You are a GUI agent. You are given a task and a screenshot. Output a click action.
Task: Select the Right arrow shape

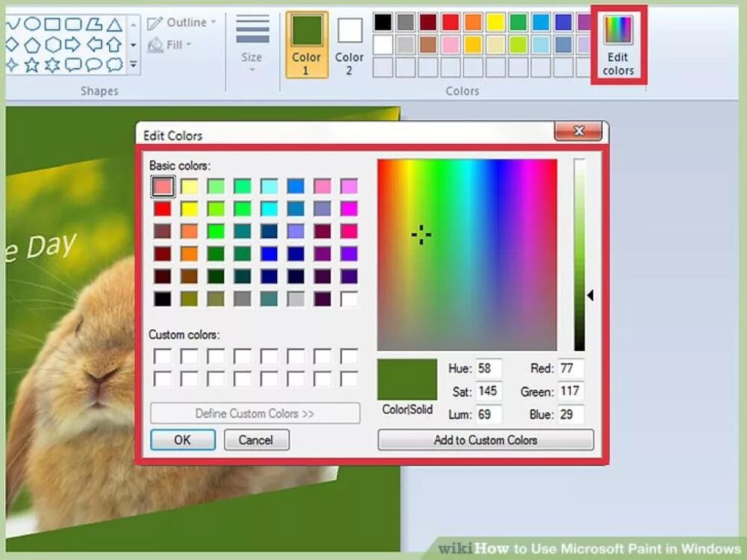(72, 45)
